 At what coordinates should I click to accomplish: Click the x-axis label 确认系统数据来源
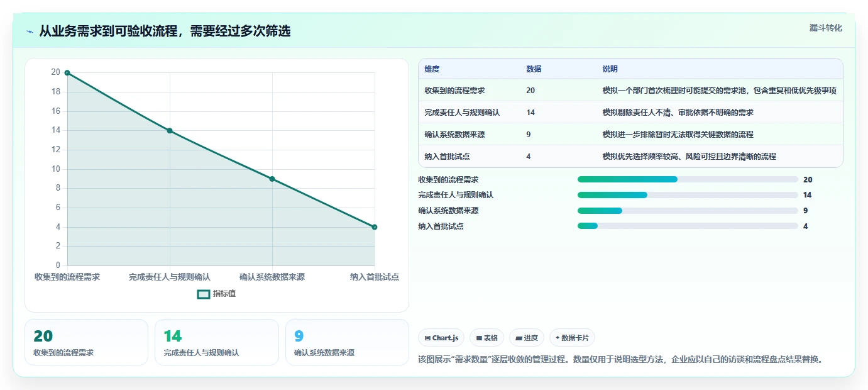(272, 277)
